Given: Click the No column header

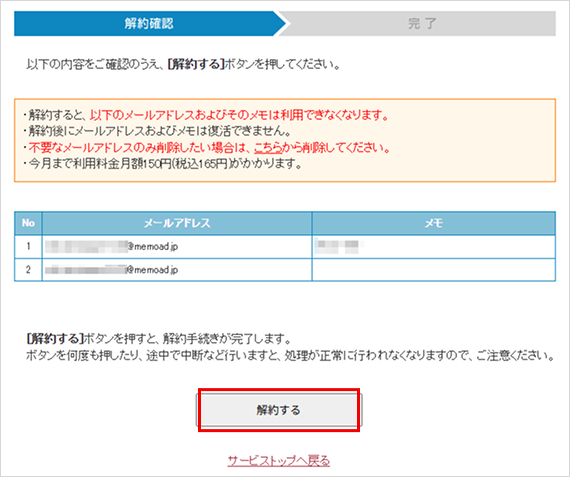Looking at the screenshot, I should click(28, 223).
